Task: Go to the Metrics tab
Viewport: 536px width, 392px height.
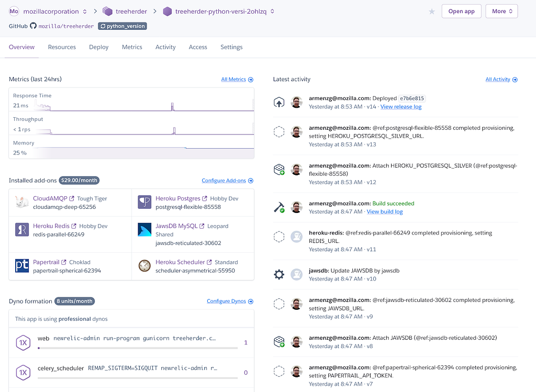Action: pyautogui.click(x=132, y=47)
